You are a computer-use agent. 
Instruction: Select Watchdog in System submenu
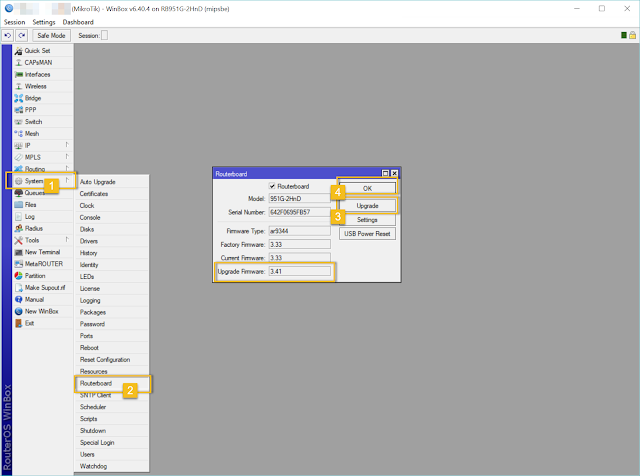111,466
